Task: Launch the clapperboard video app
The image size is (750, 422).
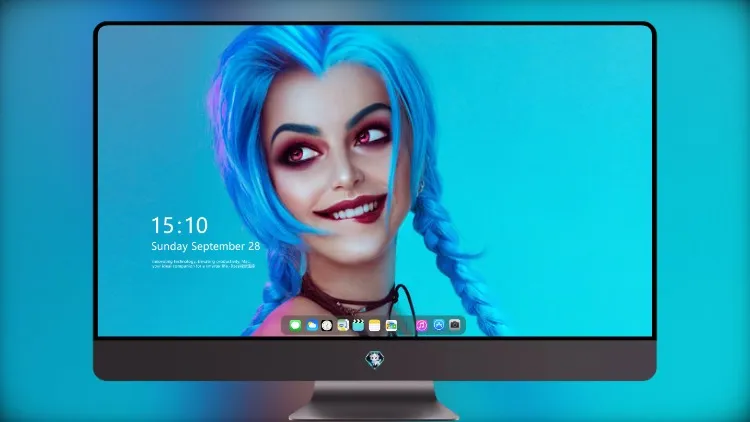Action: point(358,325)
